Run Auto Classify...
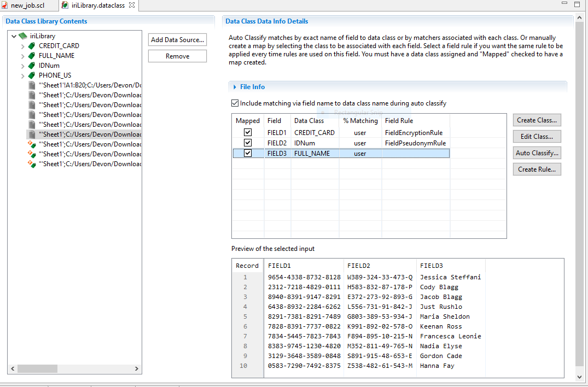This screenshot has height=387, width=588. tap(537, 153)
